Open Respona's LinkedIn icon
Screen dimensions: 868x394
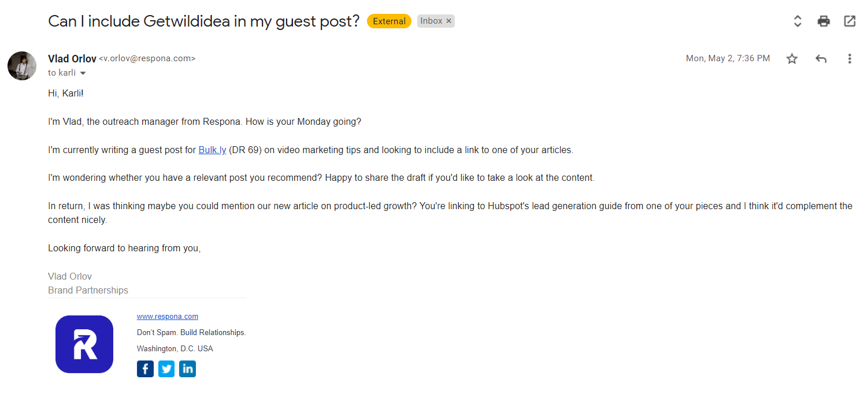click(x=187, y=369)
